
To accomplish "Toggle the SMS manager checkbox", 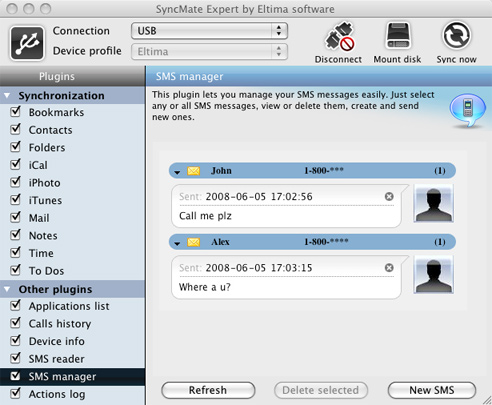I will (16, 376).
